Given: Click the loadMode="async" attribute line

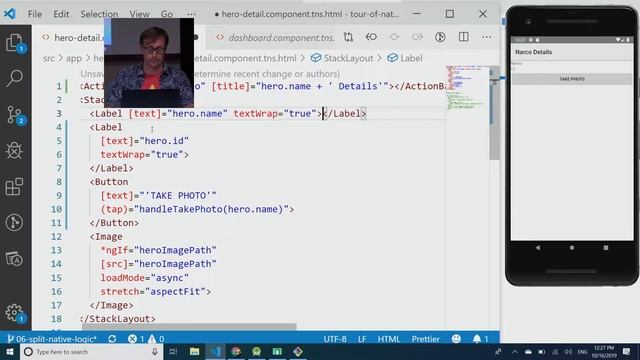Looking at the screenshot, I should pos(144,278).
